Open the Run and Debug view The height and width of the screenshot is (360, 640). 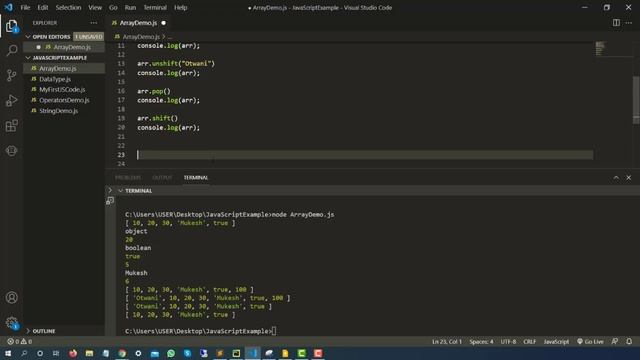11,100
